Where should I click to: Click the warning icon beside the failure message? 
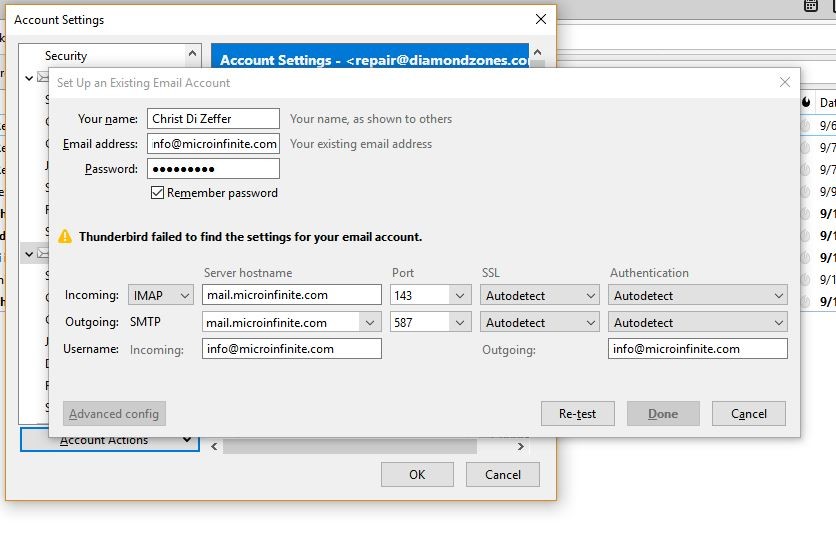pos(65,236)
